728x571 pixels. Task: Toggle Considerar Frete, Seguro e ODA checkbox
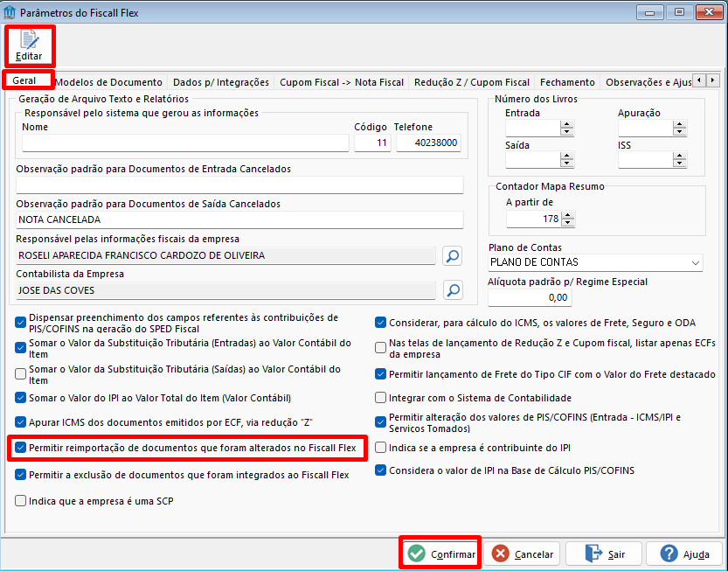click(x=381, y=323)
